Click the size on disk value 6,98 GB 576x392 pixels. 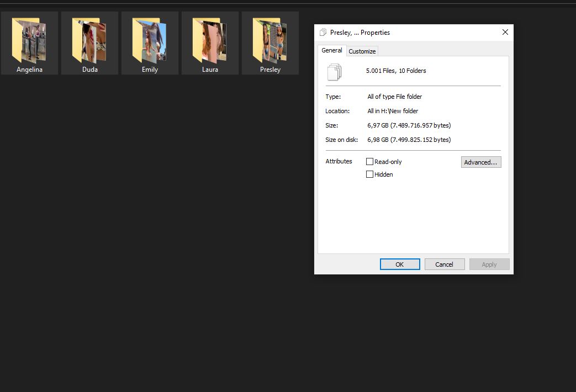tap(409, 140)
